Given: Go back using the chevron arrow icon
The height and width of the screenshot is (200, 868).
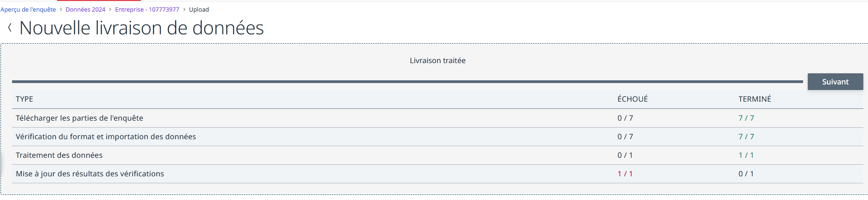Looking at the screenshot, I should pyautogui.click(x=10, y=28).
